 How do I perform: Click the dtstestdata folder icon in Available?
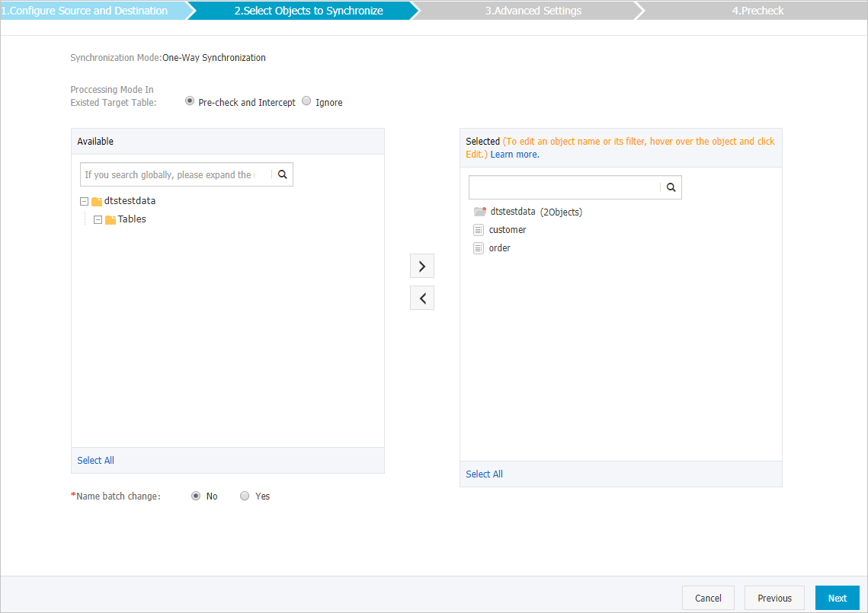(97, 201)
